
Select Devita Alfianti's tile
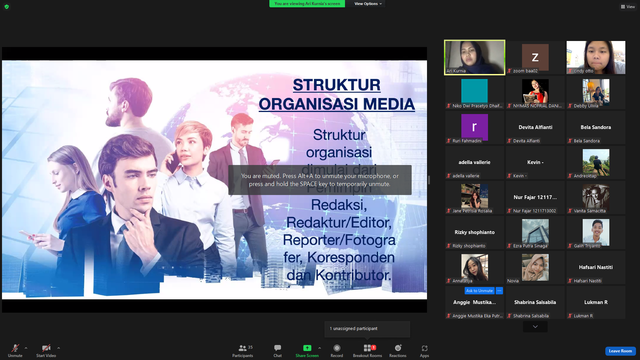tap(535, 128)
